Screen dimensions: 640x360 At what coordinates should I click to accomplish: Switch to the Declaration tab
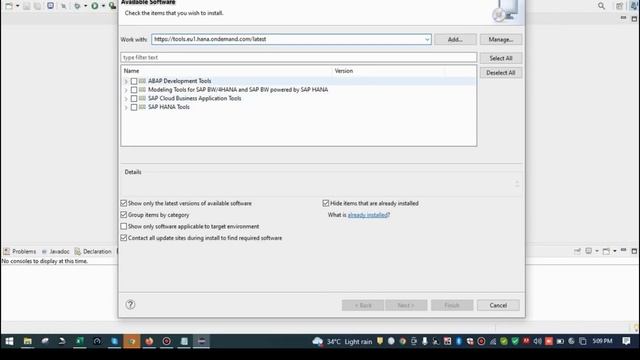93,251
